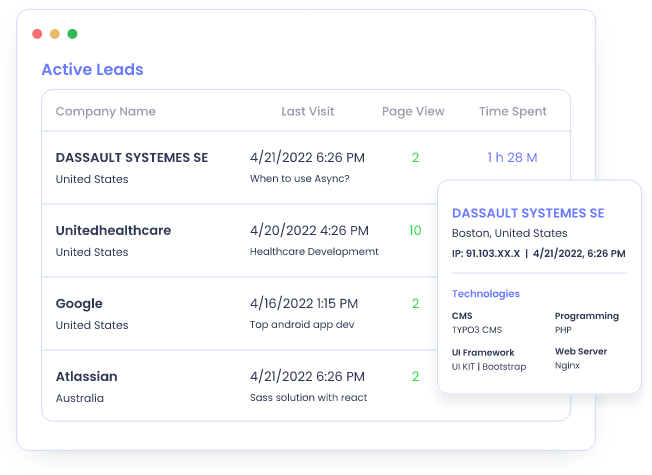The width and height of the screenshot is (652, 475).
Task: Click last visit 4/21/2022 6:26 PM for Dassault
Action: tap(307, 158)
